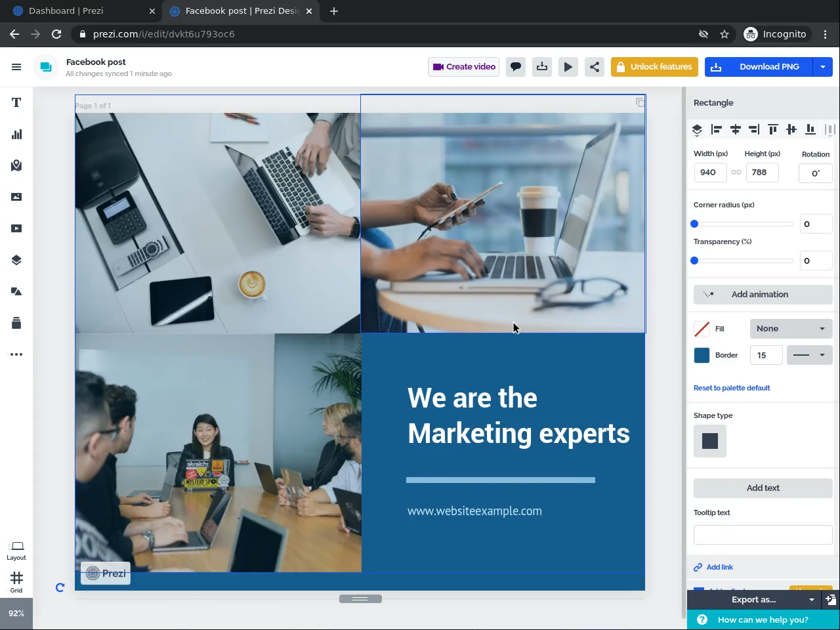Open the distribute spacing dropdown

tap(829, 130)
